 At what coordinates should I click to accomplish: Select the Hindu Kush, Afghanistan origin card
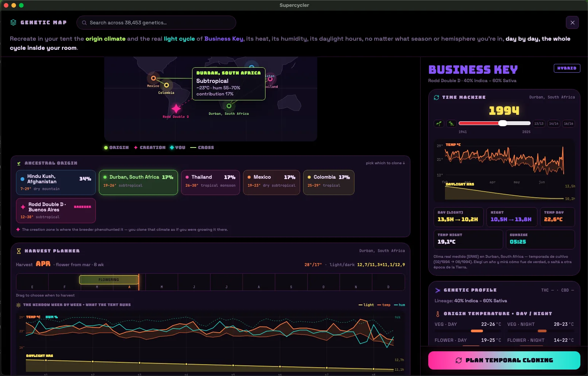click(x=56, y=182)
